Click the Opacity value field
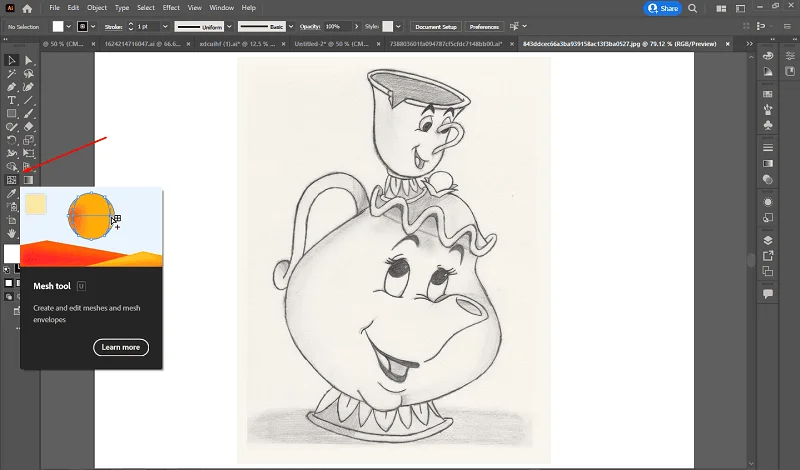Screen dimensions: 800x470 point(337,27)
